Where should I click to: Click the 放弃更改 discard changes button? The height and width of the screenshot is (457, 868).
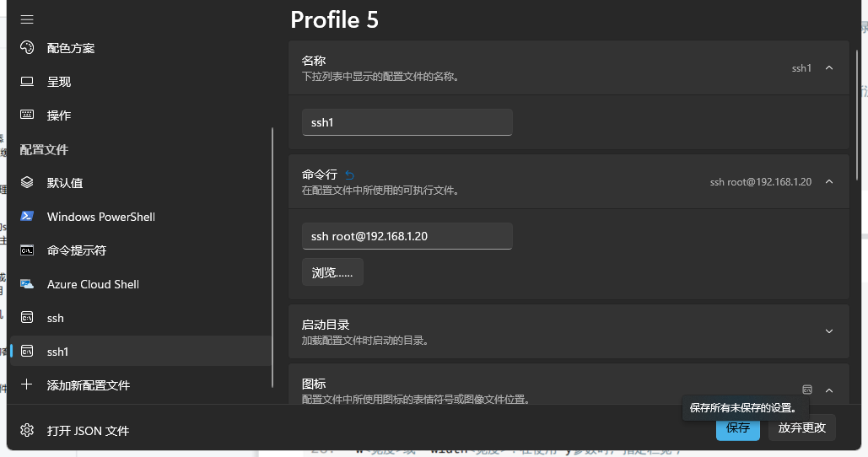(x=801, y=427)
